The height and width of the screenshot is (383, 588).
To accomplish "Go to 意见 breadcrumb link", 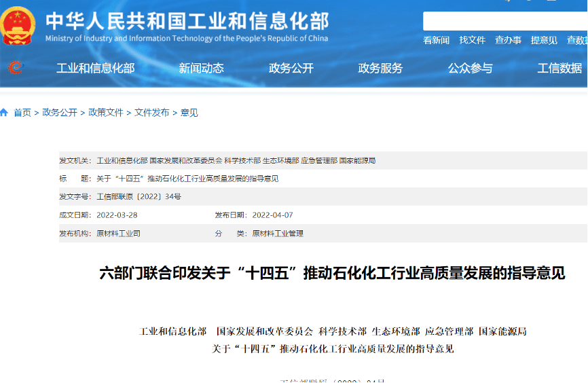I will (189, 113).
